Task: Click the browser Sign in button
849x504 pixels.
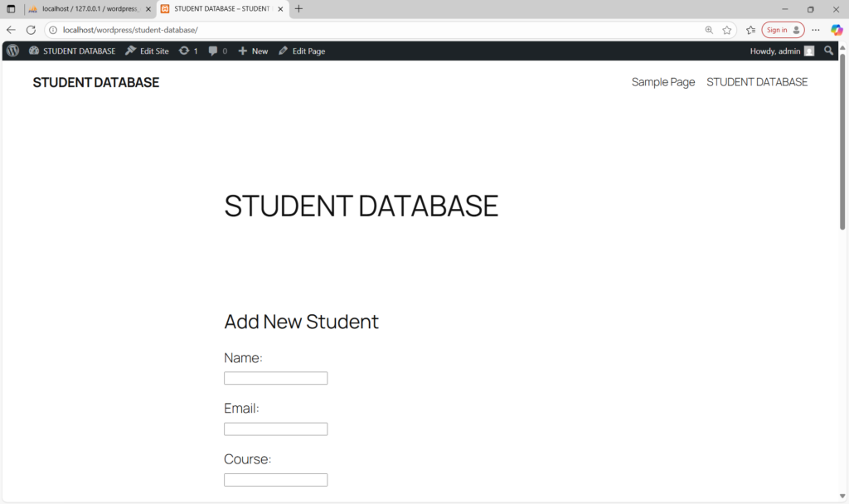Action: [782, 30]
